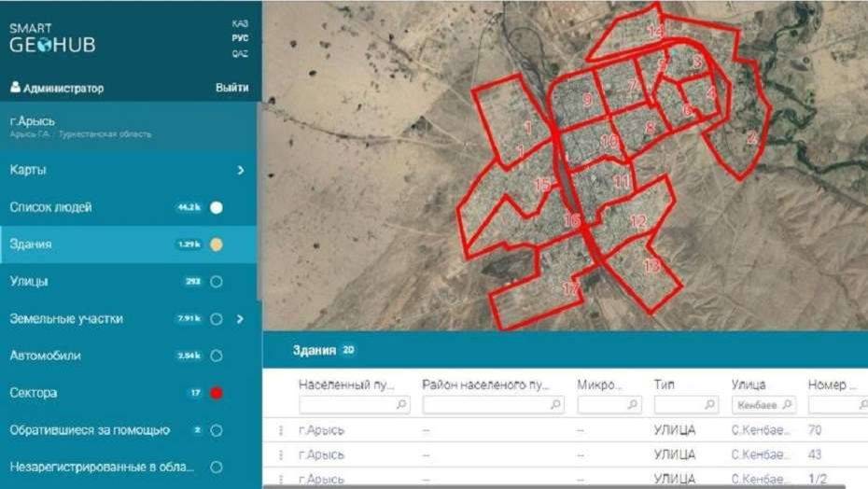Open row menu dots for building 70

pyautogui.click(x=280, y=430)
